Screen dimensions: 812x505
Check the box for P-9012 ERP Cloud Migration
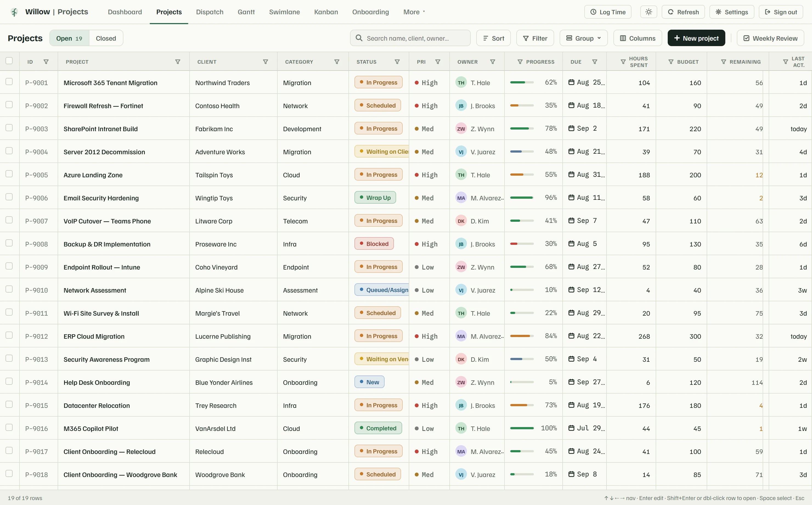pos(9,335)
